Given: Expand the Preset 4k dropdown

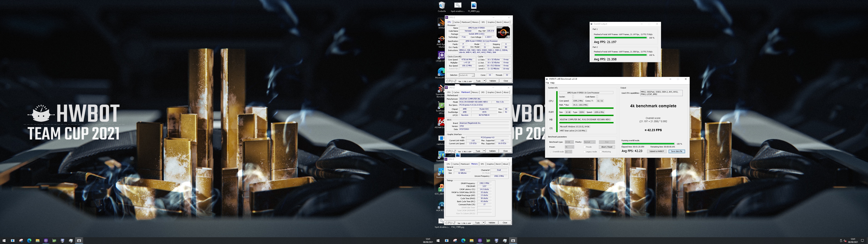Looking at the screenshot, I should coord(569,147).
